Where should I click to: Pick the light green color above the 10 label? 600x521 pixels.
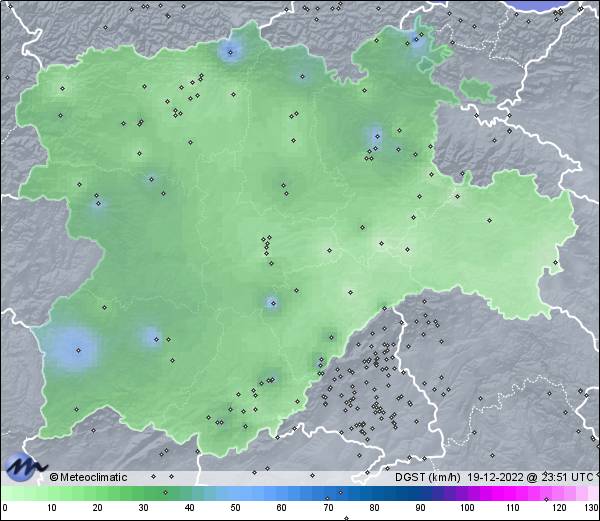[52, 493]
